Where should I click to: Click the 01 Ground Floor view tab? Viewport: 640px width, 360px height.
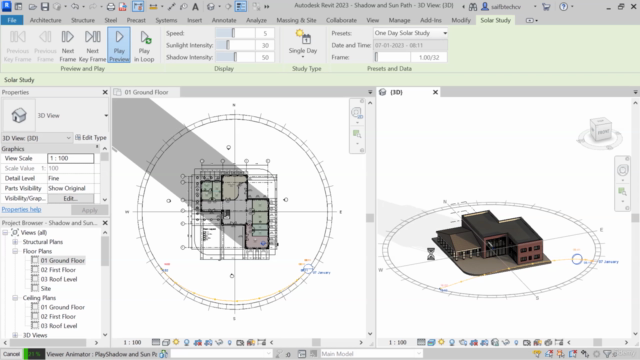point(146,92)
